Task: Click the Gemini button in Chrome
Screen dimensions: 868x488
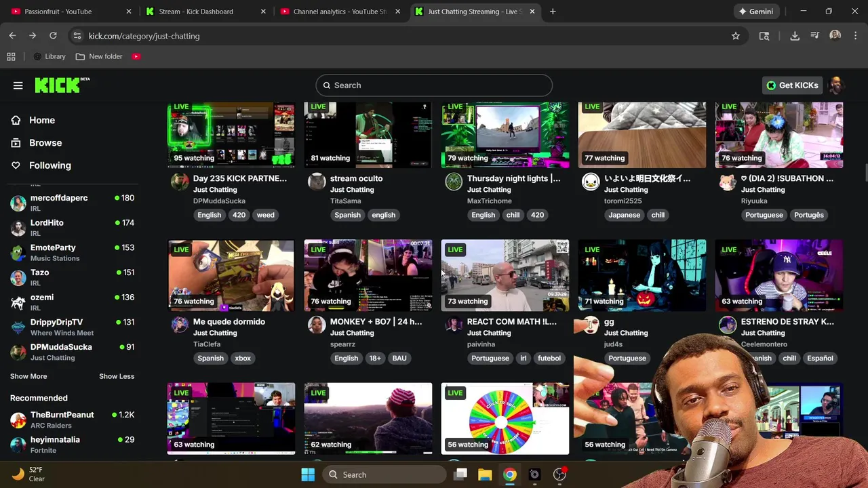Action: click(x=756, y=12)
